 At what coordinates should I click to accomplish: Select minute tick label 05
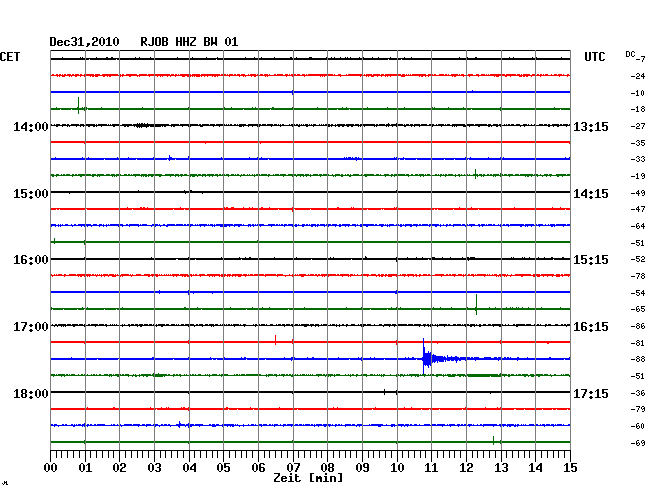tap(223, 467)
